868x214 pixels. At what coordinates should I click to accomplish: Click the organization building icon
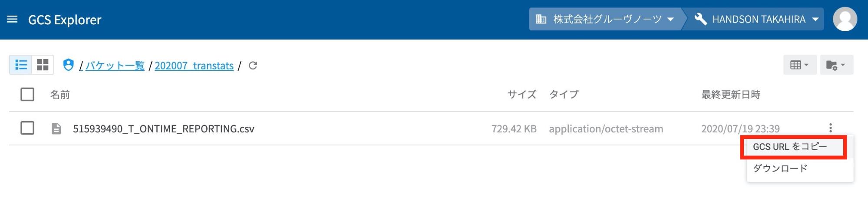tap(541, 19)
